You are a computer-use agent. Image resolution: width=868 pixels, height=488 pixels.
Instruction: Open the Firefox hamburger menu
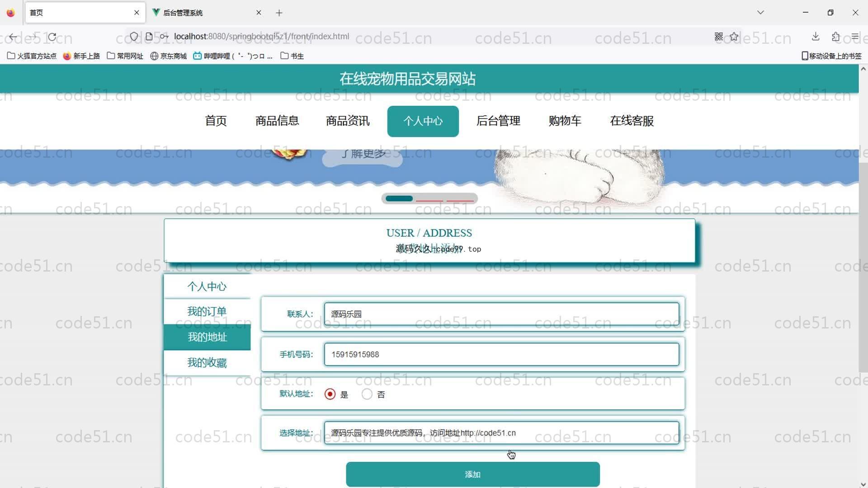855,36
